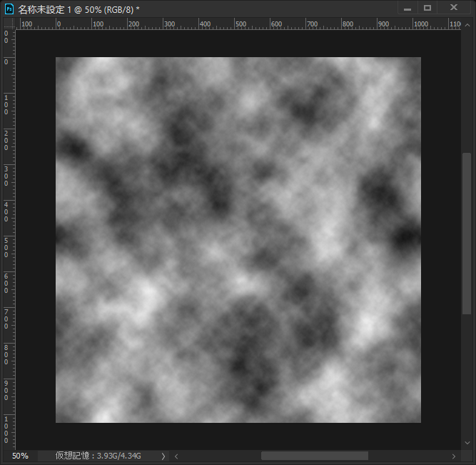Click the horizontal ruler at mark 500
476x465 pixels.
(x=241, y=24)
